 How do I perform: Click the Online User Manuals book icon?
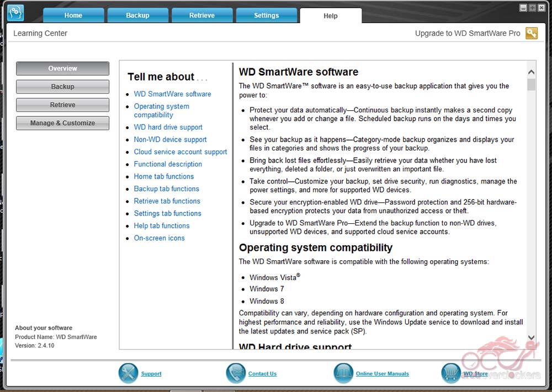[x=343, y=373]
